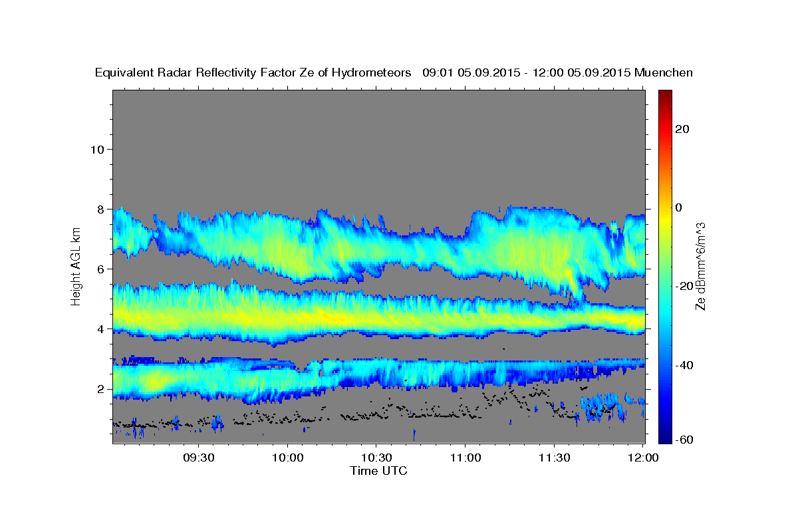Click the dark blue bottom of the colorbar

[x=666, y=438]
